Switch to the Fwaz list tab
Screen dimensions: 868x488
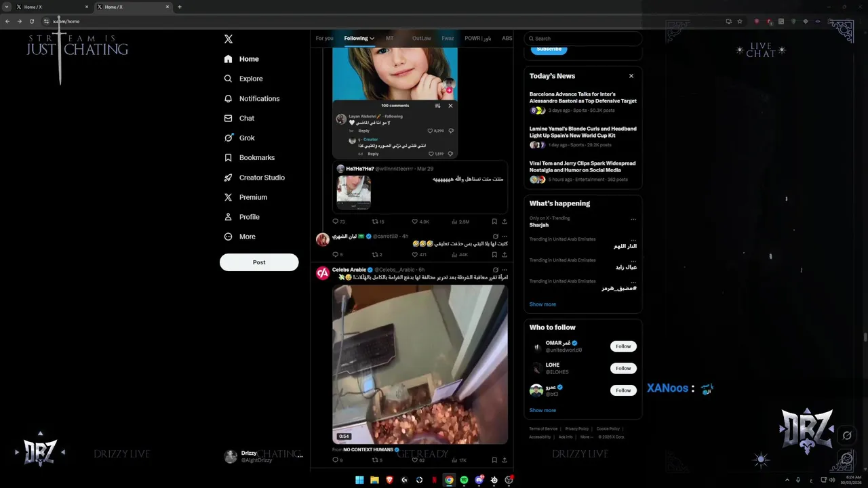point(448,39)
